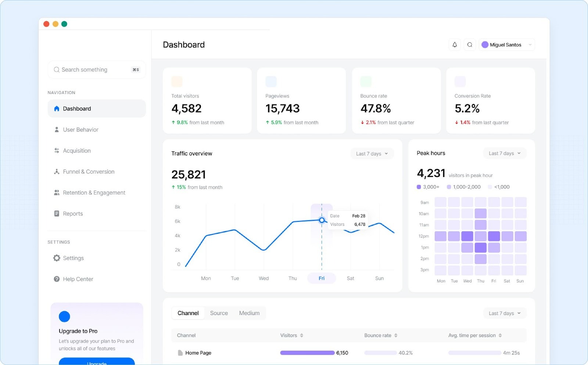The width and height of the screenshot is (588, 365).
Task: Click the Home Page visitors progress bar
Action: 307,353
